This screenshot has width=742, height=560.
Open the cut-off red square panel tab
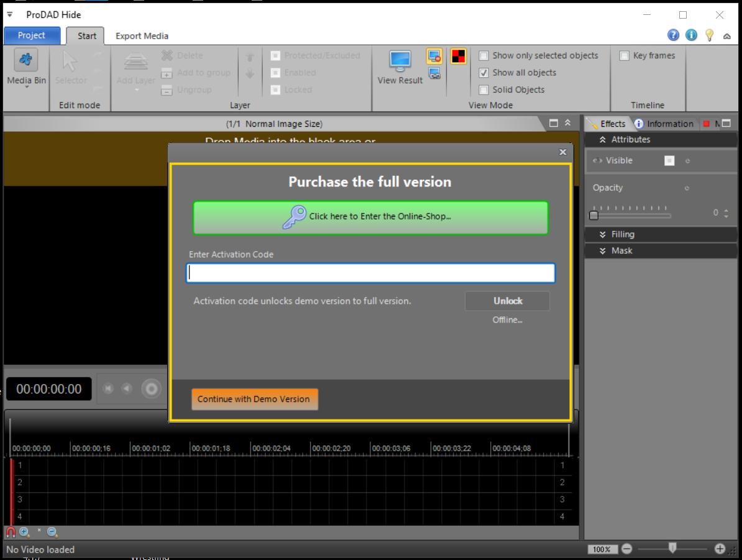[x=710, y=124]
